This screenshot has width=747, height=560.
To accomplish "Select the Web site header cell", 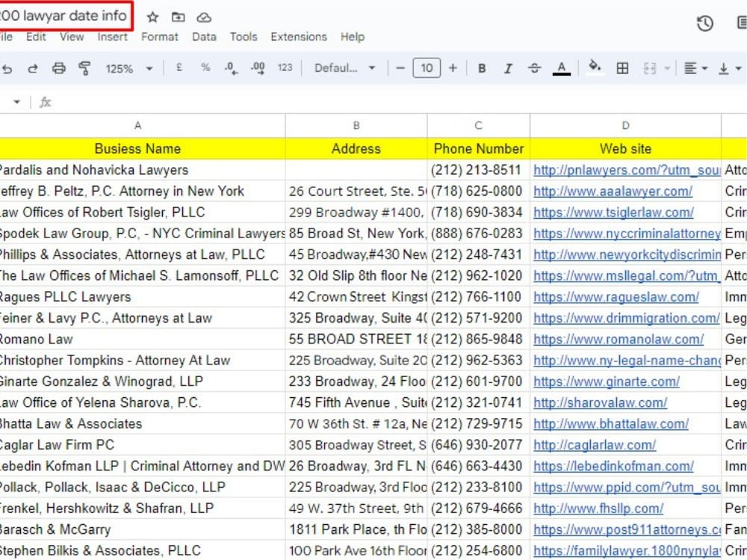I will [x=625, y=149].
